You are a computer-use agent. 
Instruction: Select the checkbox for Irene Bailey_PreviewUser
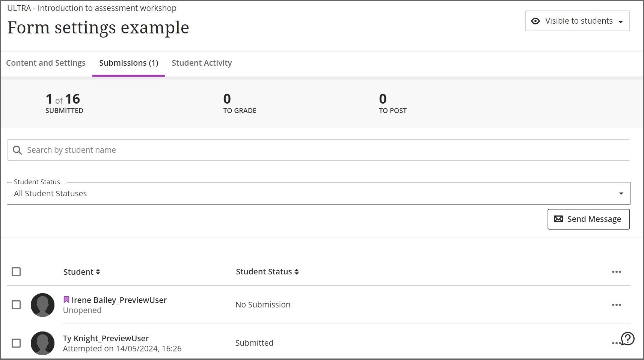coord(16,305)
